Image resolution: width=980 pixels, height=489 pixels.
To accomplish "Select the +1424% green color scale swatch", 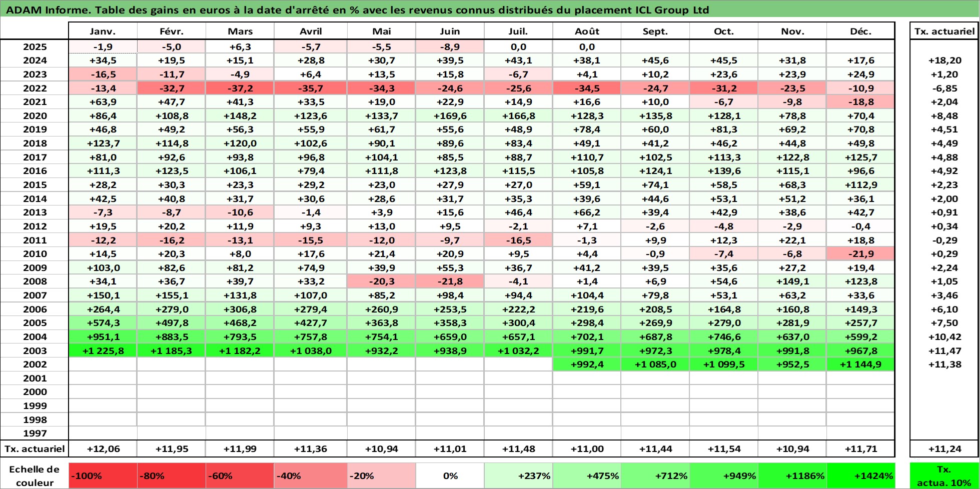I will [x=860, y=475].
